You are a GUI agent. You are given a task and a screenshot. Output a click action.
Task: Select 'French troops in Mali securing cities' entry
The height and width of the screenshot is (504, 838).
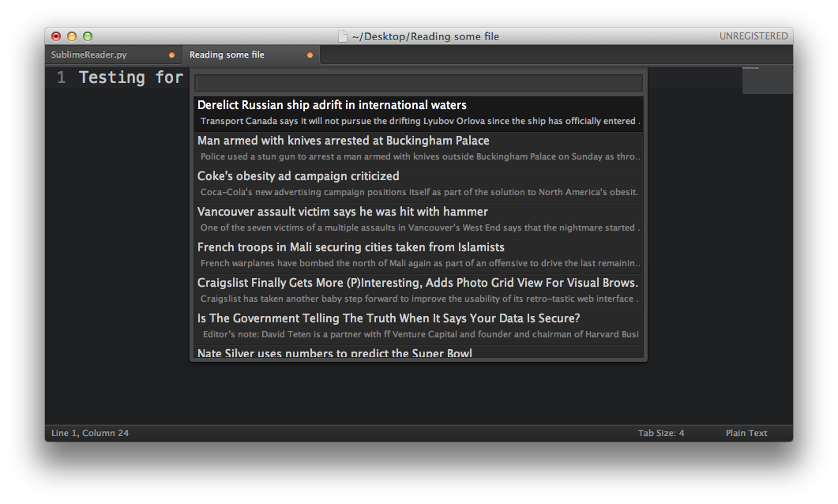pyautogui.click(x=419, y=255)
